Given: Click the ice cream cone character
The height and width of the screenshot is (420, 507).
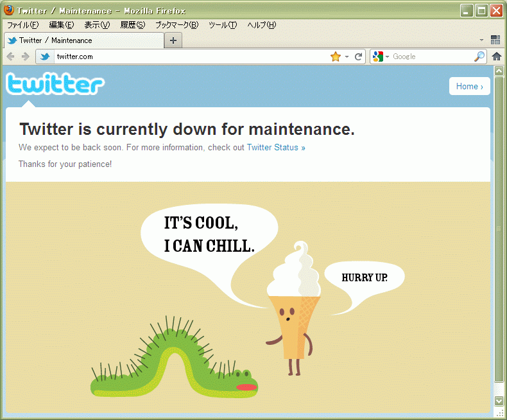Looking at the screenshot, I should pos(293,308).
